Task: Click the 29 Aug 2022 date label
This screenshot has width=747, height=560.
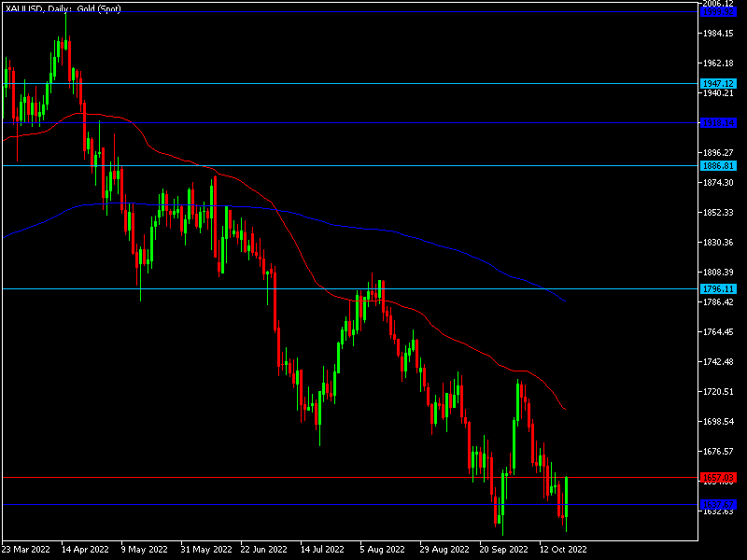Action: point(444,550)
